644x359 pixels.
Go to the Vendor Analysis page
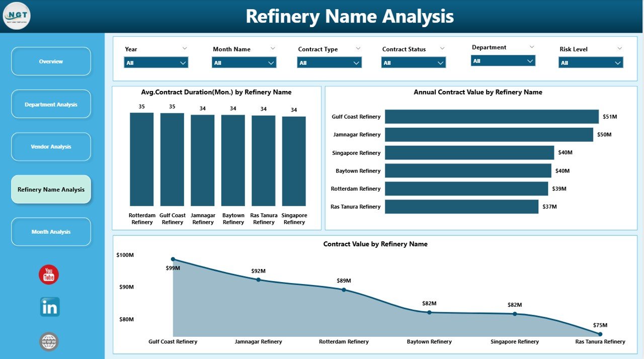click(50, 146)
